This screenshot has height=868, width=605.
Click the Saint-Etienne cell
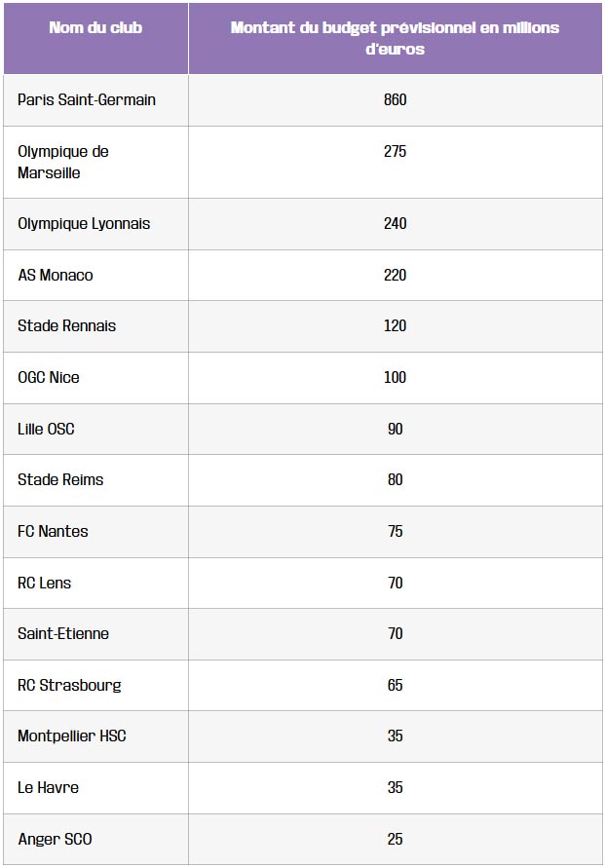coord(63,634)
